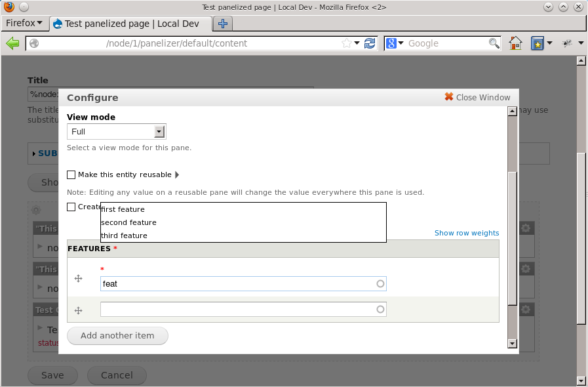Click the site identity globe icon
588x387 pixels.
click(34, 43)
